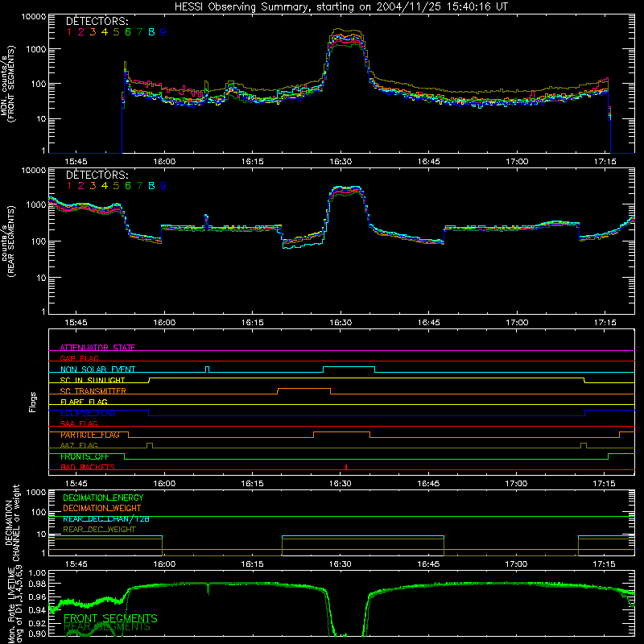
Task: Click 10000 y-axis value on rear segments plot
Action: [x=34, y=170]
